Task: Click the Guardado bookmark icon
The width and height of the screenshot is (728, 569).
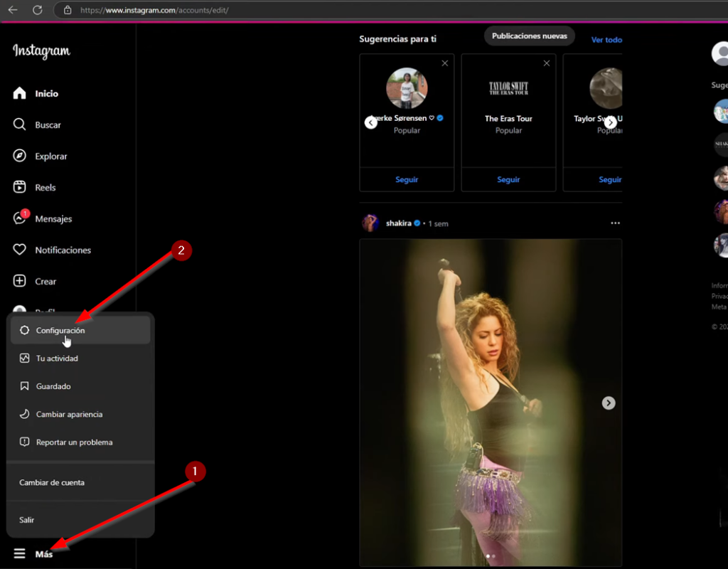Action: [x=25, y=386]
